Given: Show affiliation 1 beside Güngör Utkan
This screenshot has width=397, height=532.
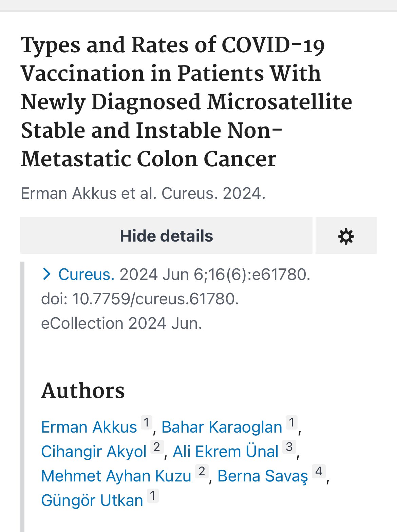Looking at the screenshot, I should coord(153,496).
